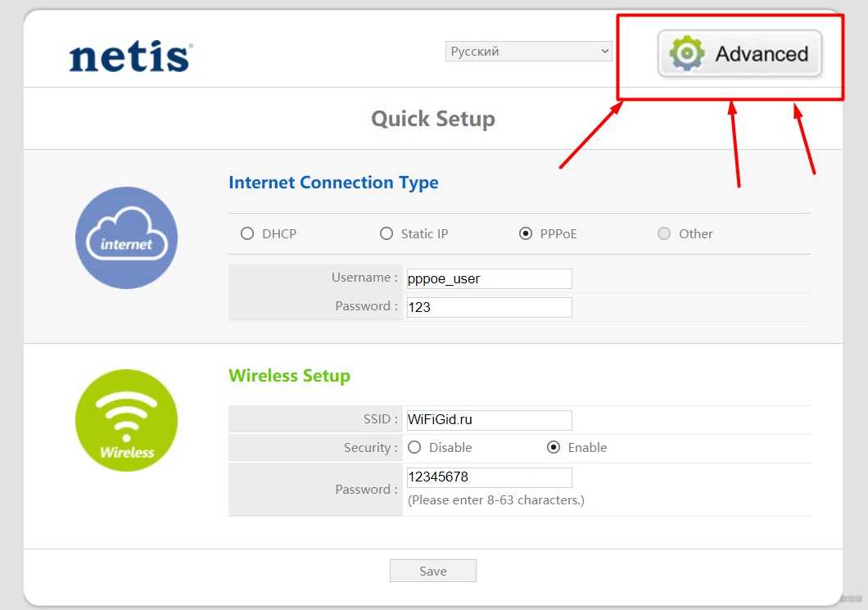Click the Quick Setup page heading
Image resolution: width=868 pixels, height=610 pixels.
click(432, 120)
